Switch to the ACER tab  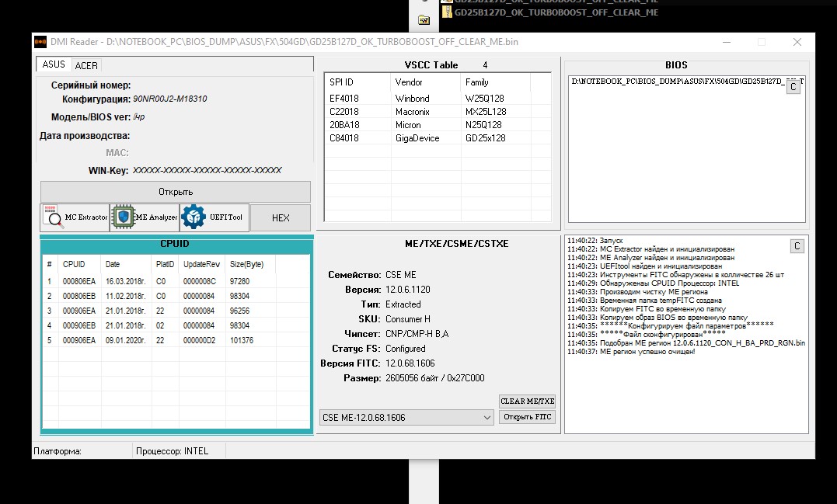86,65
